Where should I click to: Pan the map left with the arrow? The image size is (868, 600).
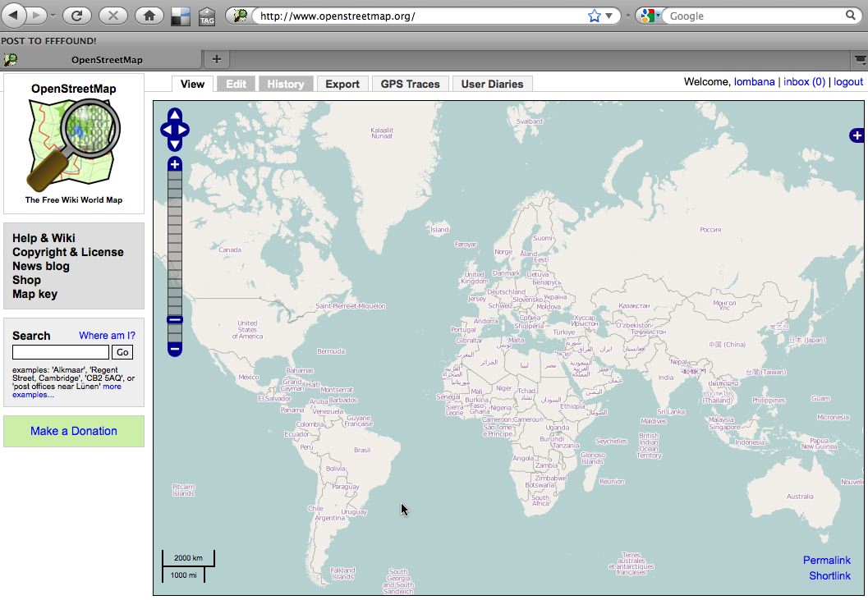(x=168, y=130)
